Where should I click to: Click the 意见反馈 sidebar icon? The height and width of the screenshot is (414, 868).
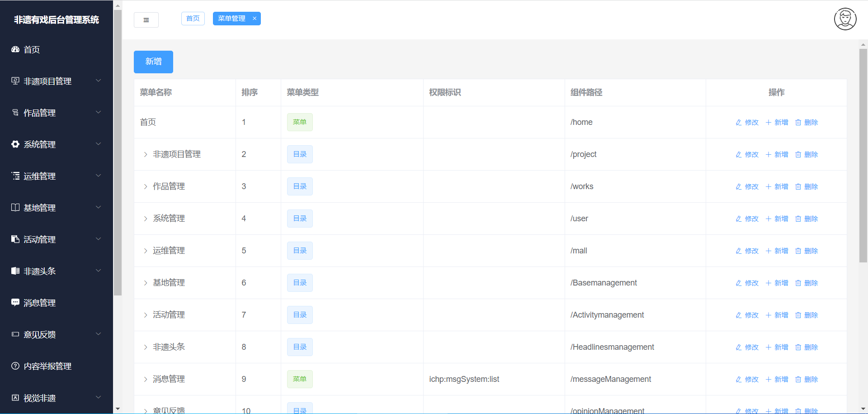pos(15,334)
